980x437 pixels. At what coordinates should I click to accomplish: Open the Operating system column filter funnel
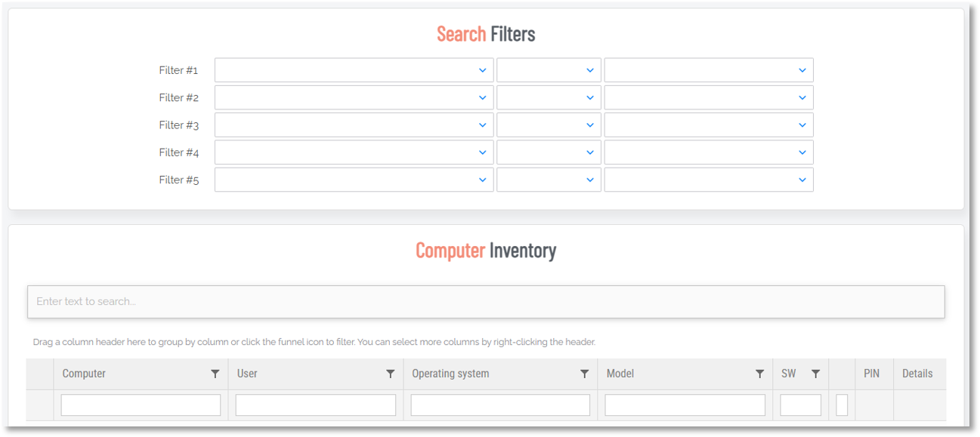click(584, 374)
